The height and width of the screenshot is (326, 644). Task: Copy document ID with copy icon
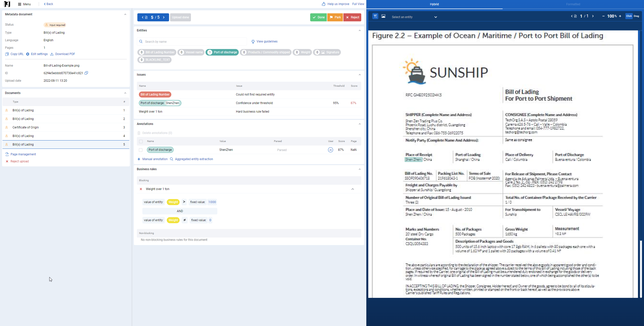pos(86,73)
